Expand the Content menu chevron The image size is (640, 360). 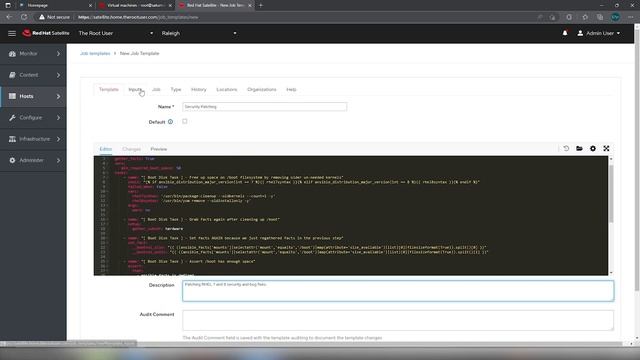pyautogui.click(x=58, y=75)
